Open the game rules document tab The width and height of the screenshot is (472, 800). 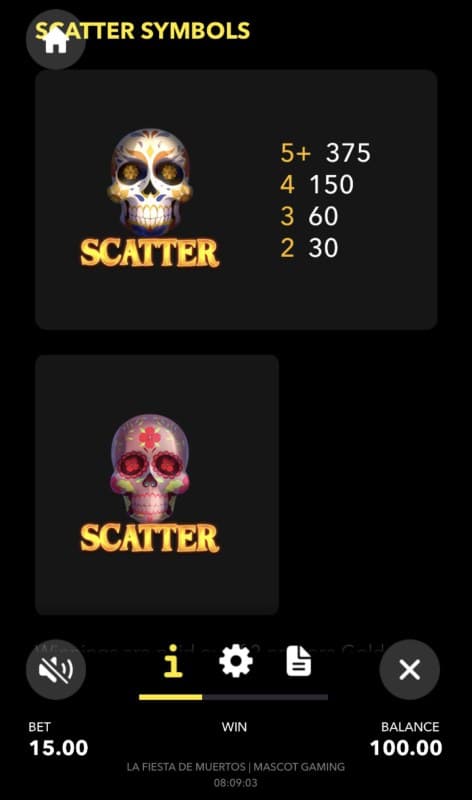(x=299, y=661)
